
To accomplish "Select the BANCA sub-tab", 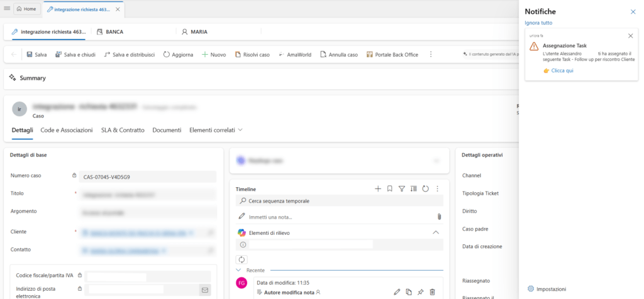I will [x=111, y=31].
